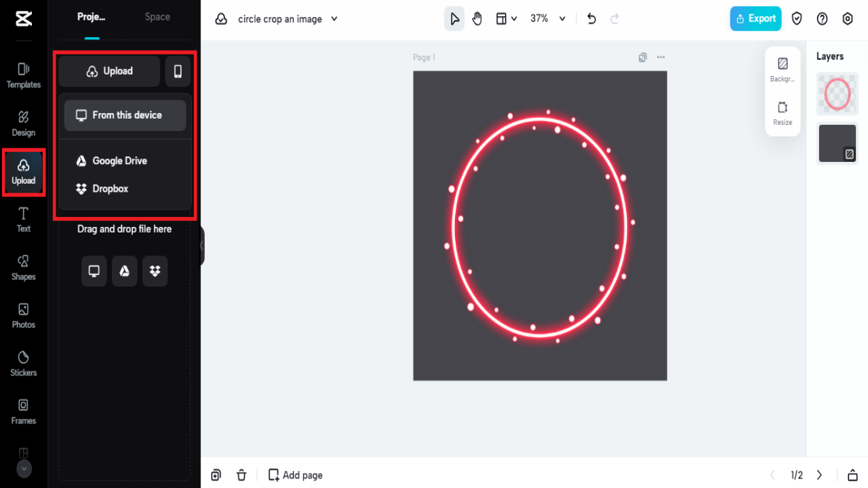Undo the last action
Screen dimensions: 868x488
point(591,18)
